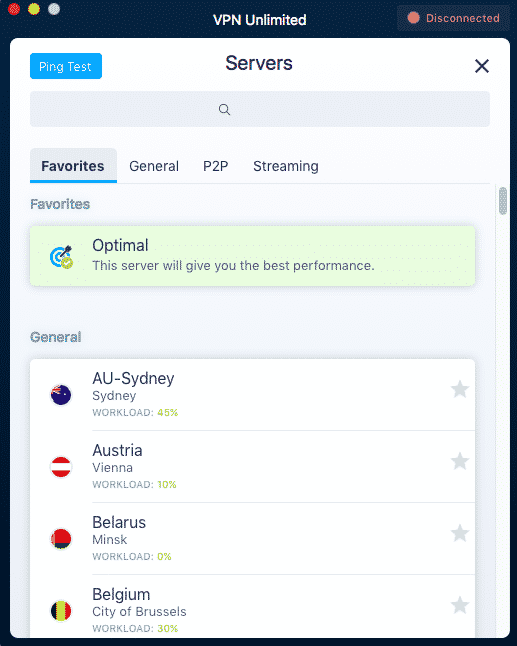Open the P2P tab
The height and width of the screenshot is (646, 517).
(x=215, y=166)
